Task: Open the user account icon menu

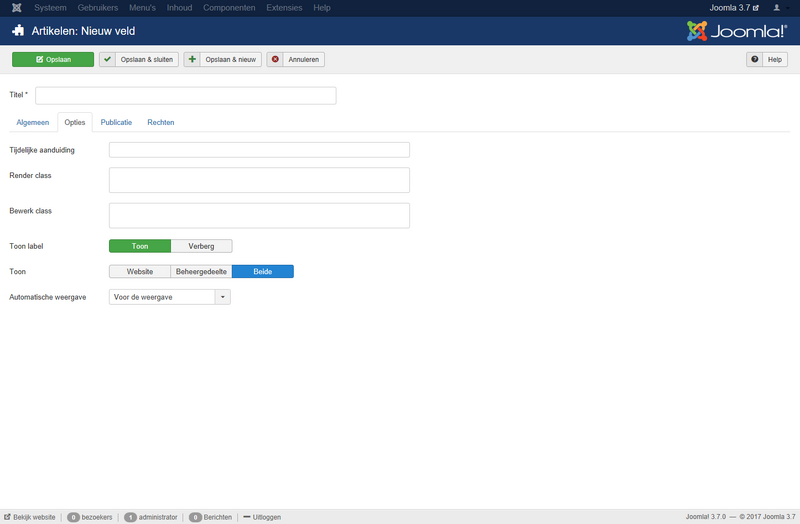Action: coord(777,8)
